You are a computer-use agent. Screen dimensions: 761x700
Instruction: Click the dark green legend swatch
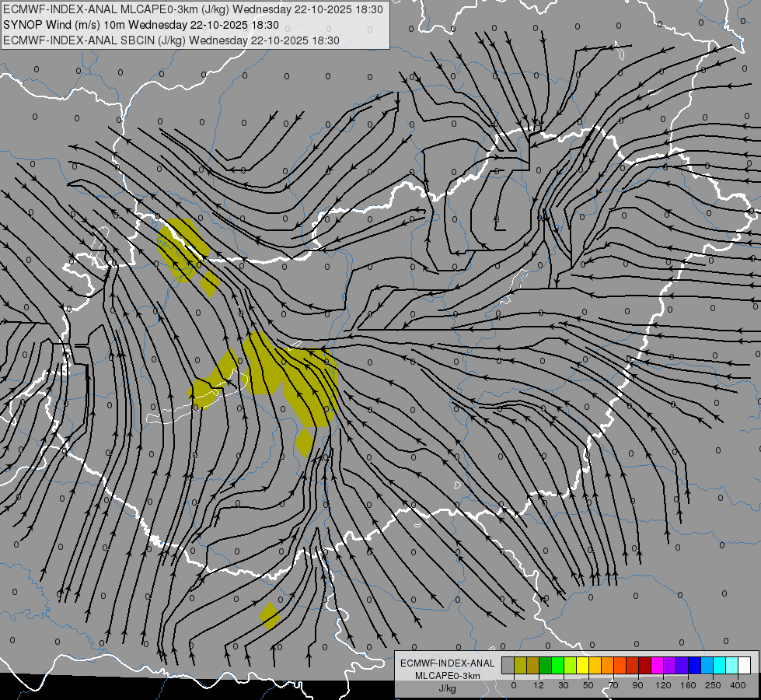click(x=545, y=665)
